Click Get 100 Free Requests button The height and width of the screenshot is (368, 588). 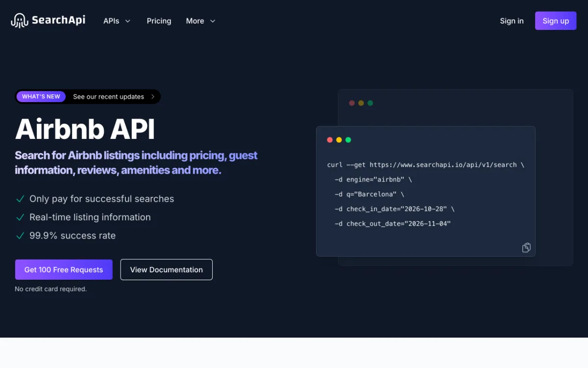click(x=64, y=269)
